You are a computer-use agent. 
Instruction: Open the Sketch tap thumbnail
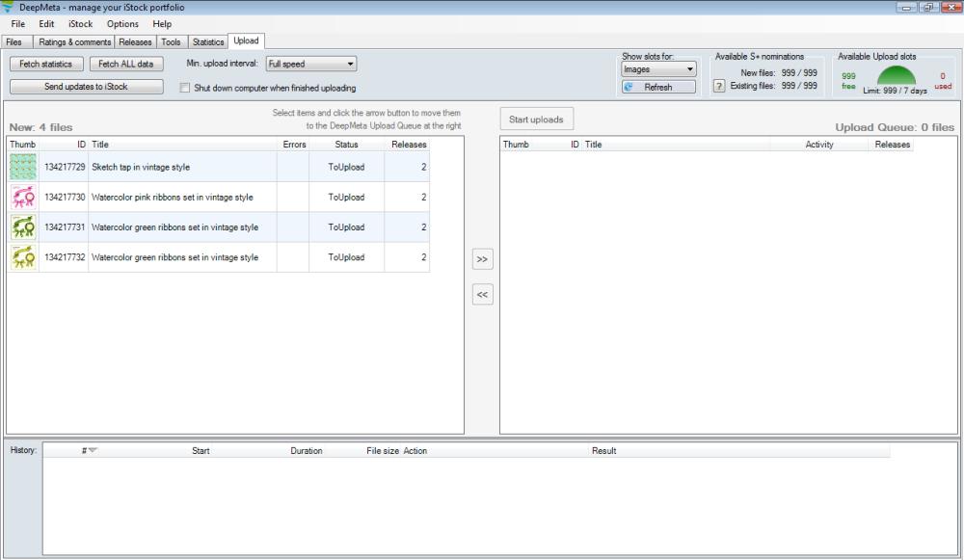pyautogui.click(x=23, y=167)
